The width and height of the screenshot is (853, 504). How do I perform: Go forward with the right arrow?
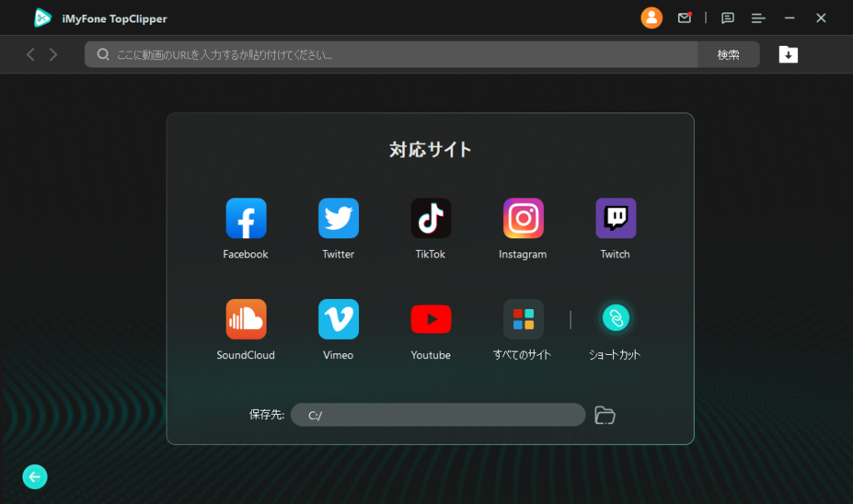pyautogui.click(x=52, y=54)
